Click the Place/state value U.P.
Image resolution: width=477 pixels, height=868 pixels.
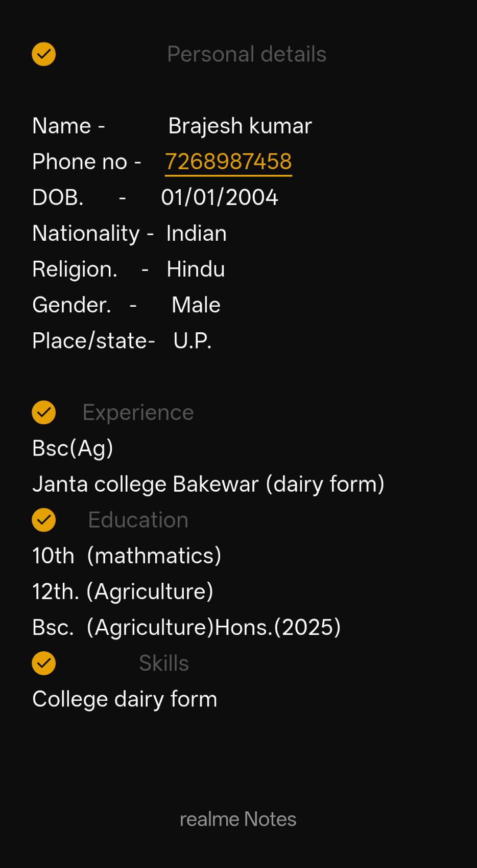[193, 341]
